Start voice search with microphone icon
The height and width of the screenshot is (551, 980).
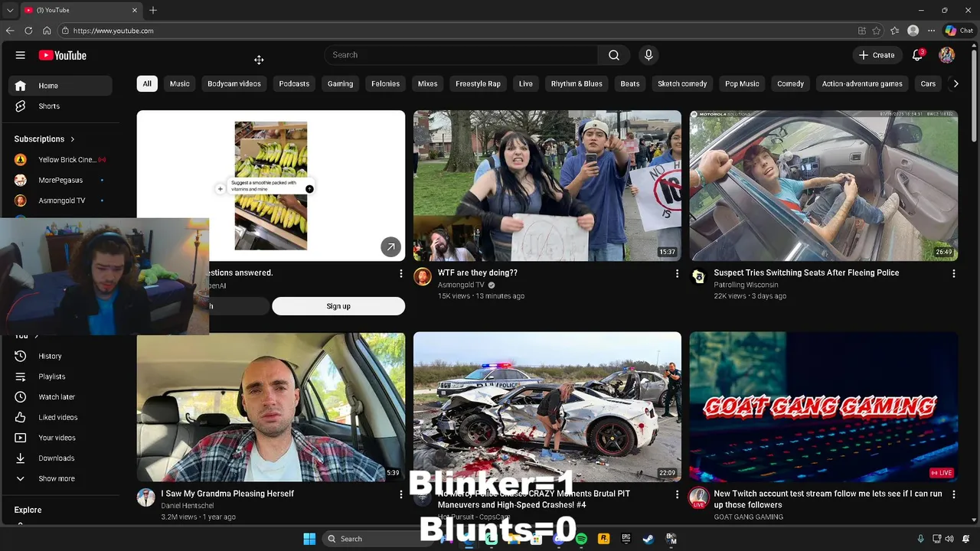pyautogui.click(x=648, y=55)
